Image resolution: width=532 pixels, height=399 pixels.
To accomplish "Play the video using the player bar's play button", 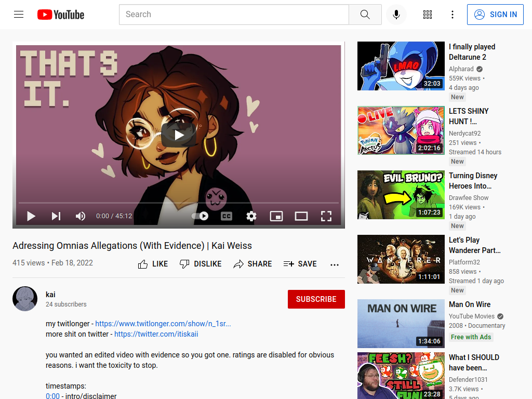I will [31, 216].
